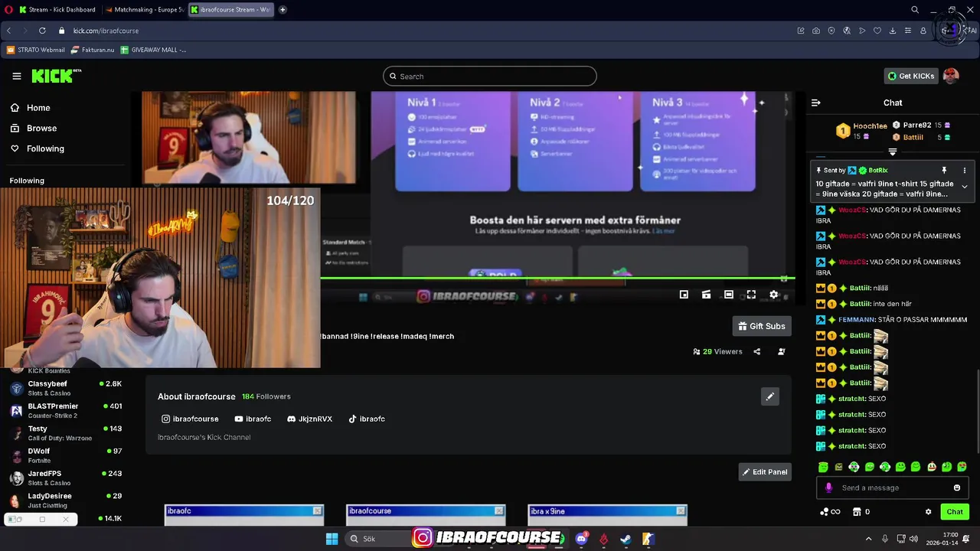Open the chat shop icon

click(x=857, y=512)
